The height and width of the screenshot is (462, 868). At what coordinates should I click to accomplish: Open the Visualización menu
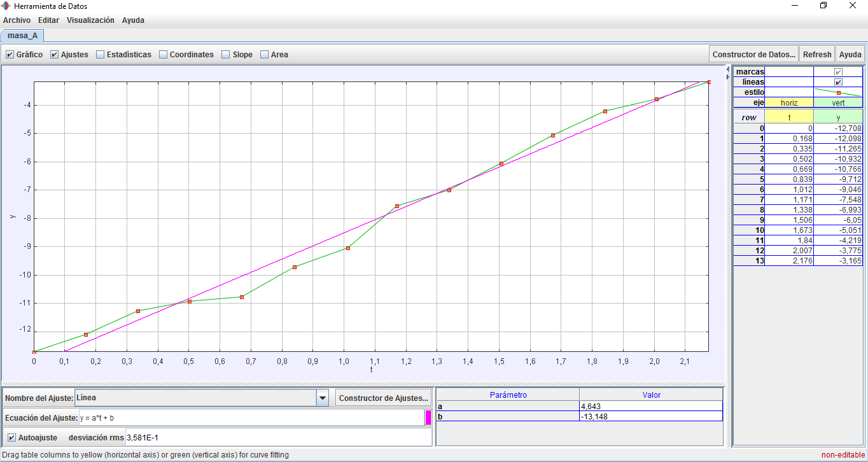[x=90, y=20]
